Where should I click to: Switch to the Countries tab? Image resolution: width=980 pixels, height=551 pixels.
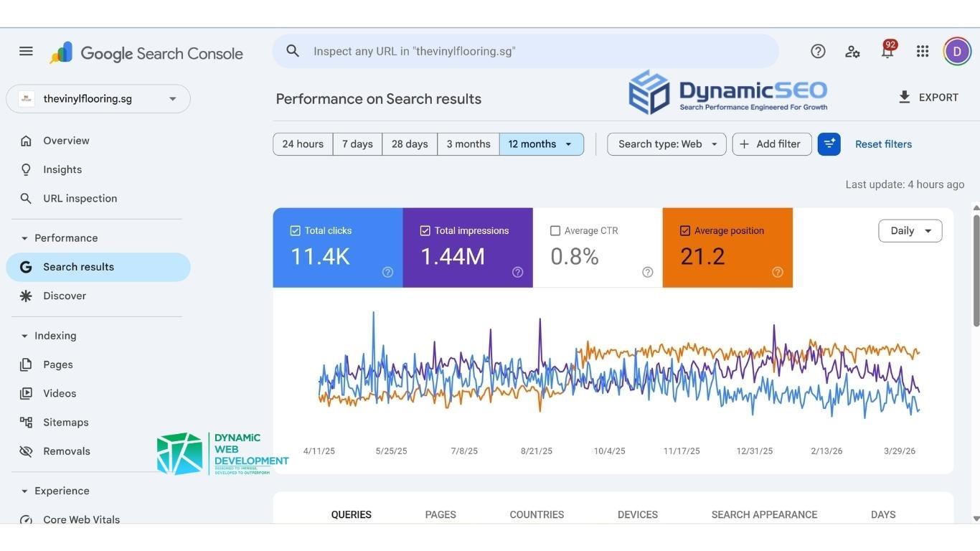point(537,514)
